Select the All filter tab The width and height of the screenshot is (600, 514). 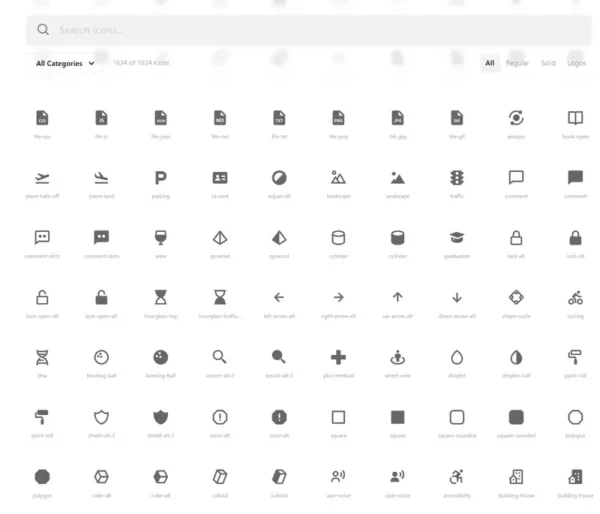coord(489,63)
